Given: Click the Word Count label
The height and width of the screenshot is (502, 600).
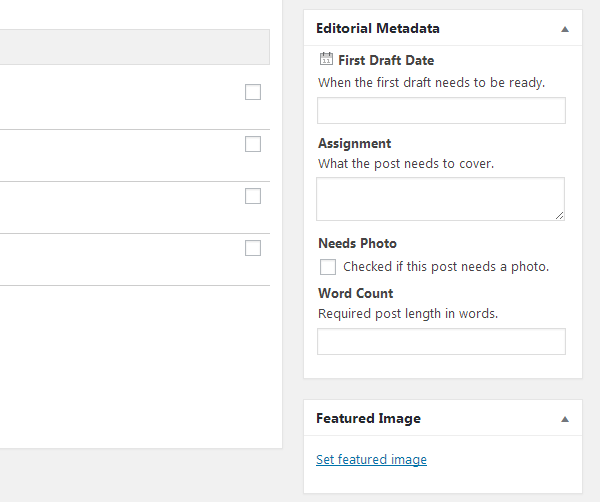Looking at the screenshot, I should pos(355,293).
